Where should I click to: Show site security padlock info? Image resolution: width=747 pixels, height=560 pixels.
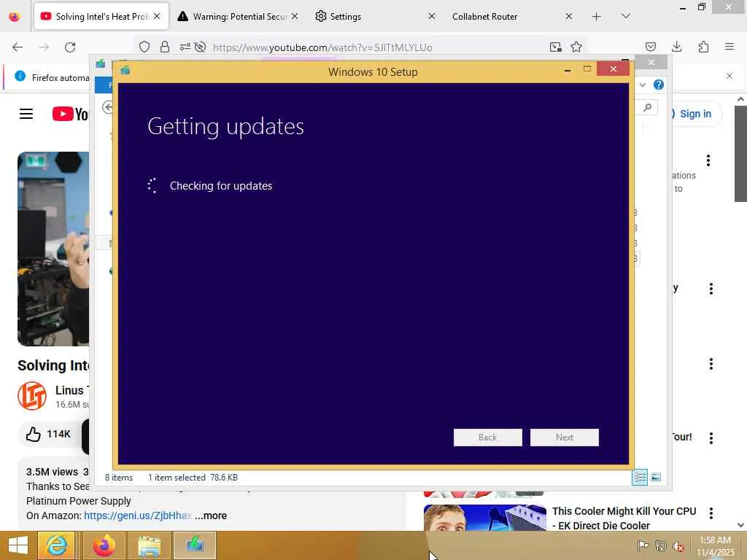(165, 47)
